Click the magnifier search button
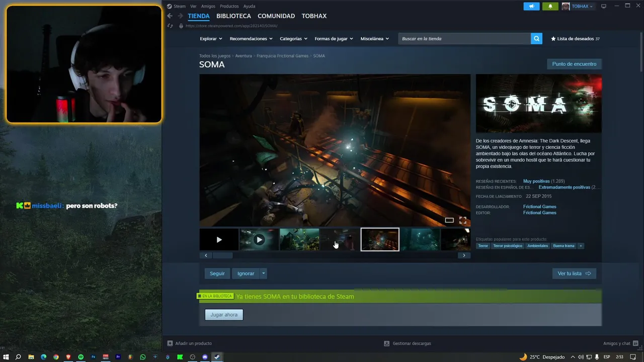Image resolution: width=644 pixels, height=362 pixels. click(536, 39)
